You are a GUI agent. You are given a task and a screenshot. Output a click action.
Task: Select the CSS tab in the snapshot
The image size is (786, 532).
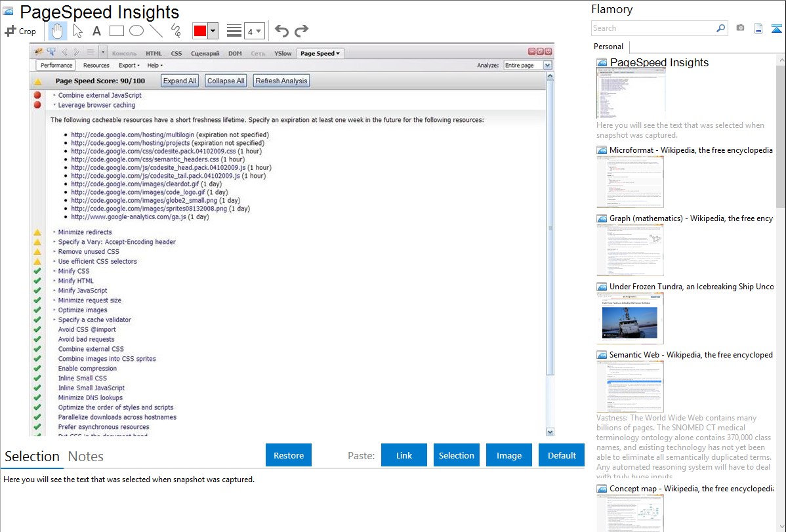(176, 53)
